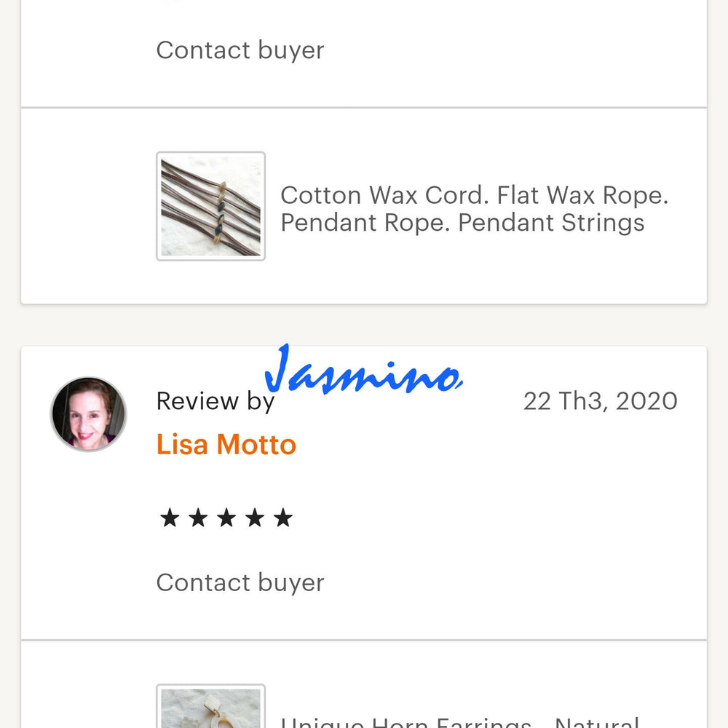
Task: Click the word "Natural" in the earrings title
Action: [597, 723]
